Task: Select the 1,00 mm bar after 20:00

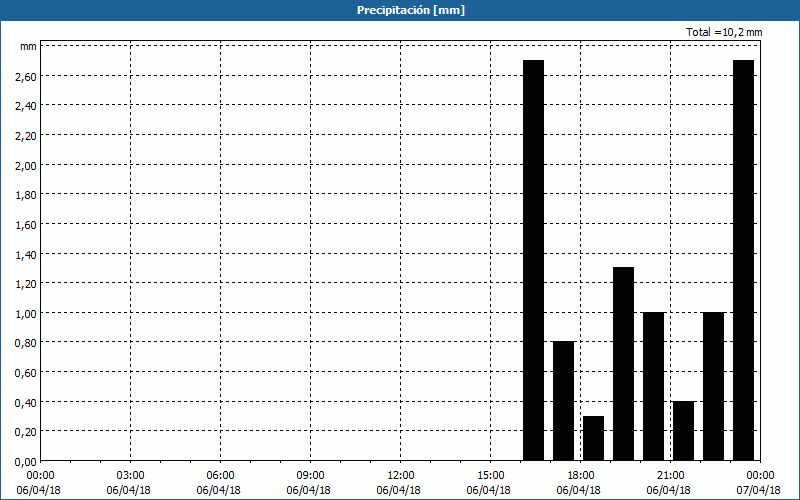Action: pos(654,386)
